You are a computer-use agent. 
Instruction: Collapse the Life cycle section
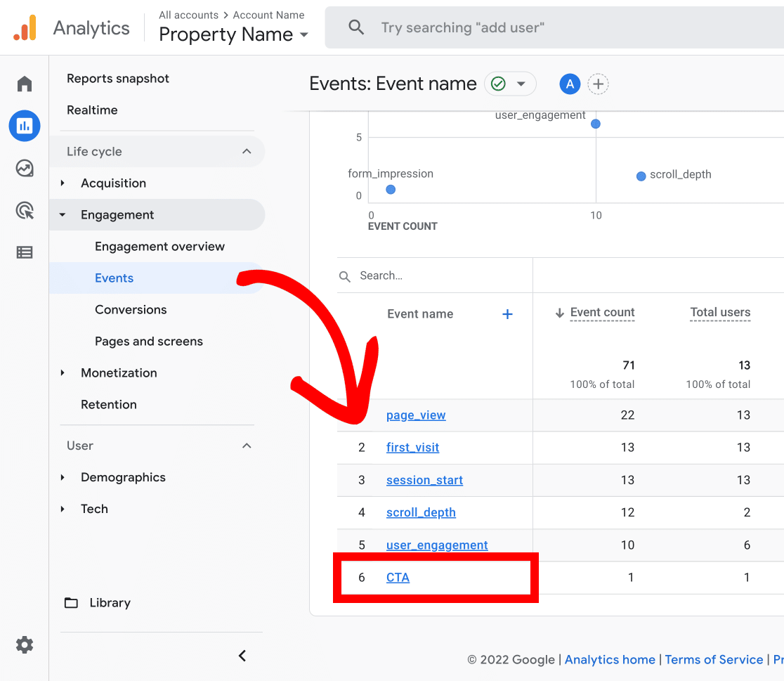pyautogui.click(x=247, y=152)
